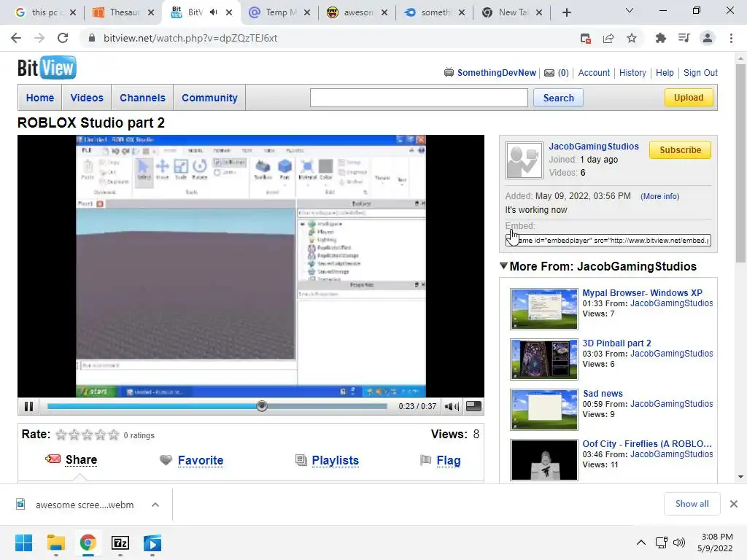Screen dimensions: 747x560
Task: Click the Search button
Action: pyautogui.click(x=558, y=98)
